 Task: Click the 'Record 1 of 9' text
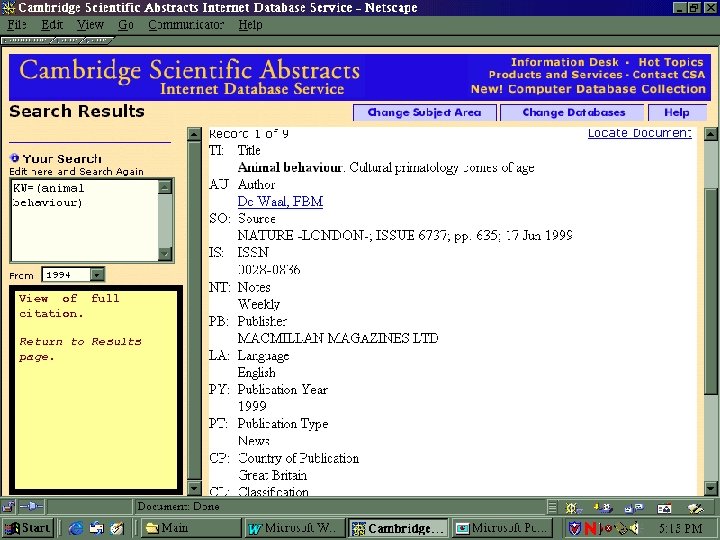(249, 134)
